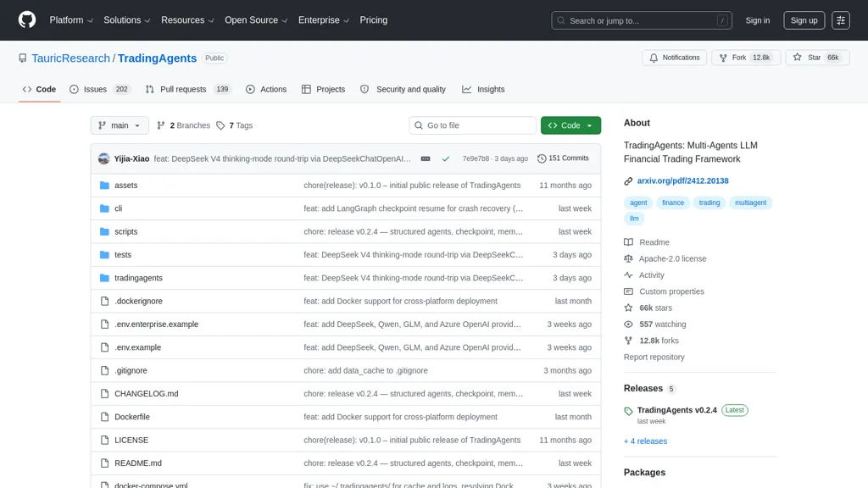The height and width of the screenshot is (488, 868).
Task: Open the main branch selector dropdown
Action: pyautogui.click(x=120, y=125)
